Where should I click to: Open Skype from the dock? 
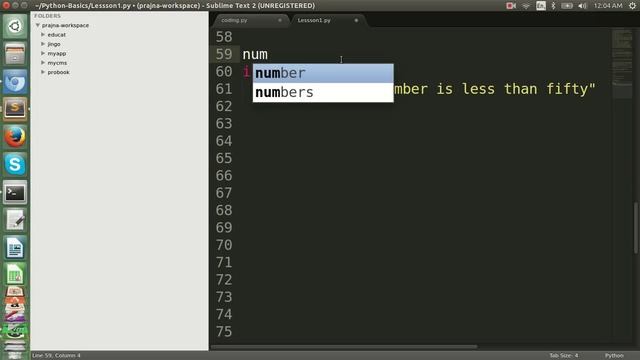[x=15, y=164]
